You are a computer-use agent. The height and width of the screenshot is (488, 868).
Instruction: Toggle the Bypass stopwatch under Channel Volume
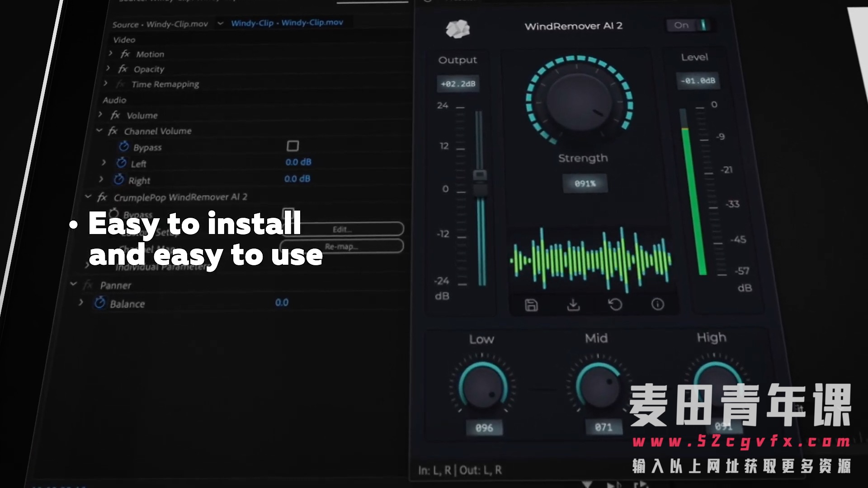(x=123, y=146)
